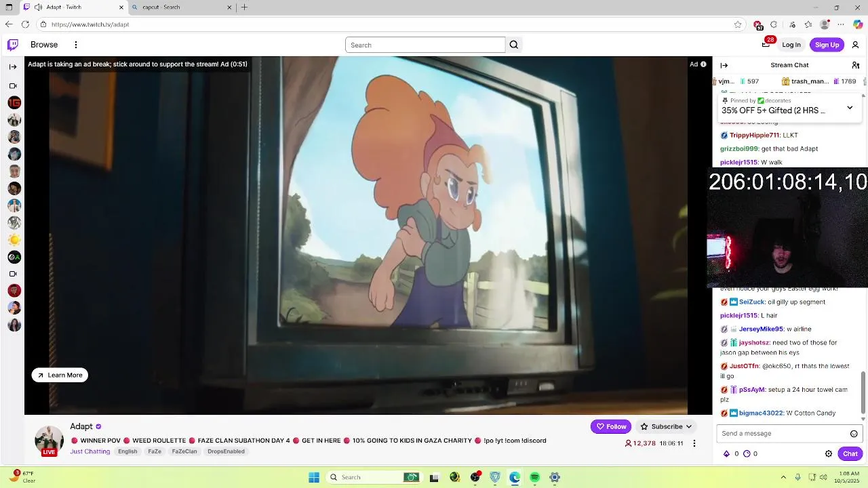Click the lower camera icon in sidebar
The width and height of the screenshot is (868, 488).
coord(13,274)
